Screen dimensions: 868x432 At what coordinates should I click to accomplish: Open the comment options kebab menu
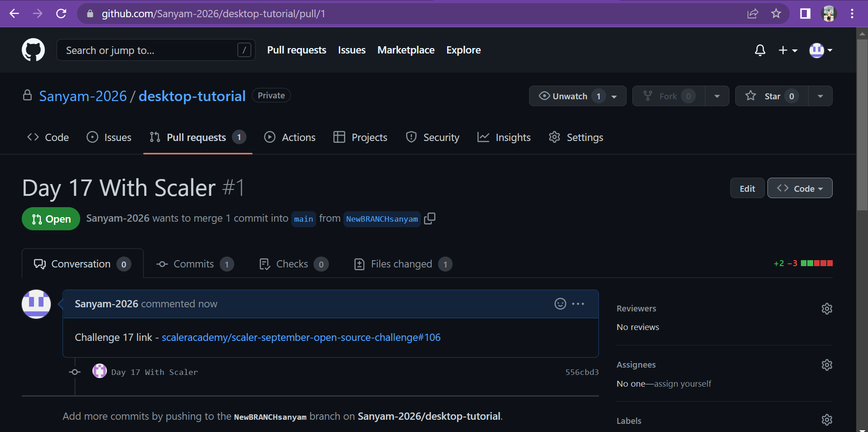tap(579, 304)
